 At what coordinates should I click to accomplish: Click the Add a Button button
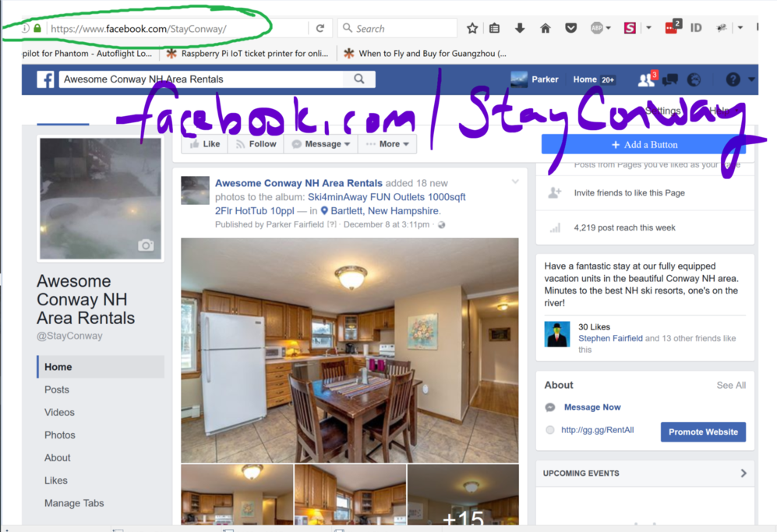[645, 145]
